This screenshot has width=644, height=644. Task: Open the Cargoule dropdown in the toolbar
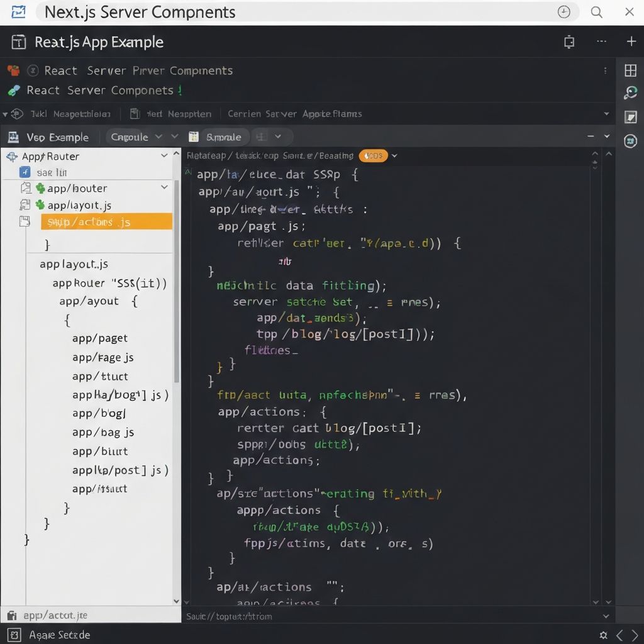click(x=137, y=136)
